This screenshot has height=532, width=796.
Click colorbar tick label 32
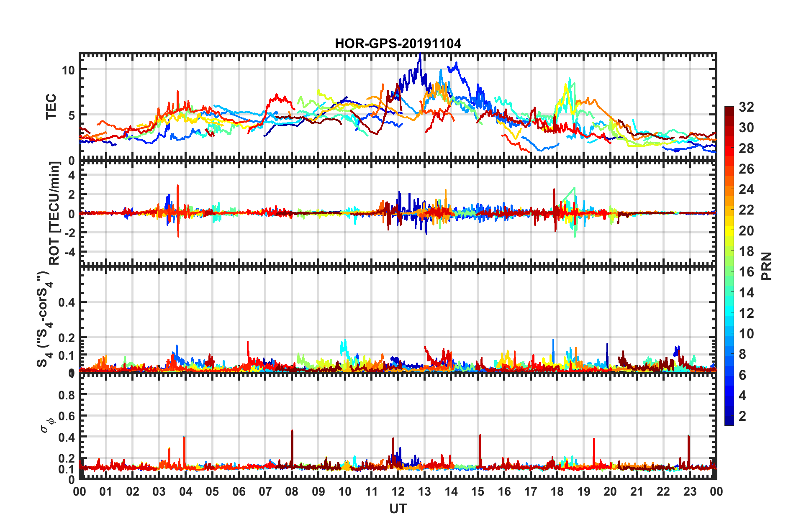coord(746,107)
